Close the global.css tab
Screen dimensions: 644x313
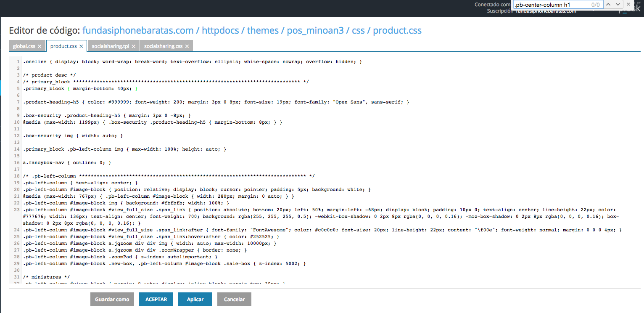(40, 46)
